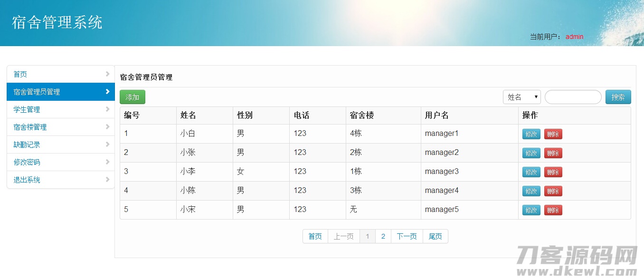This screenshot has height=279, width=644.
Task: Click 修改 for manager1 row
Action: pos(531,134)
